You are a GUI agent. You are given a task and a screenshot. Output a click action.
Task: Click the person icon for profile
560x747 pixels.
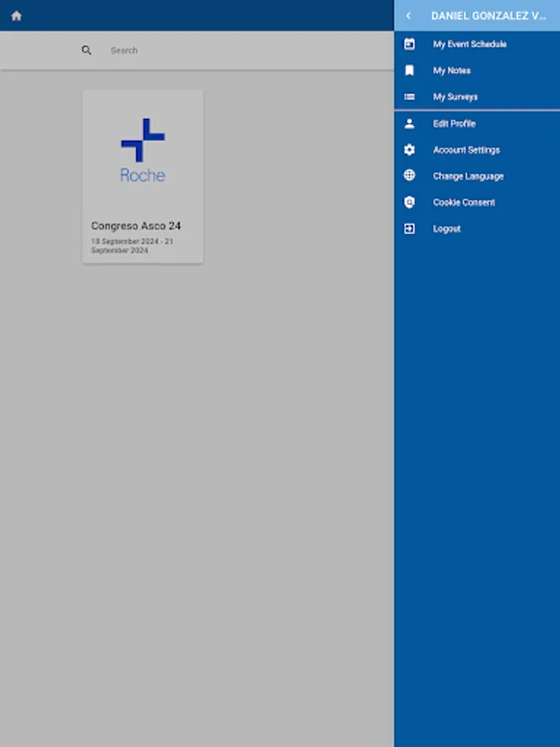(x=409, y=124)
